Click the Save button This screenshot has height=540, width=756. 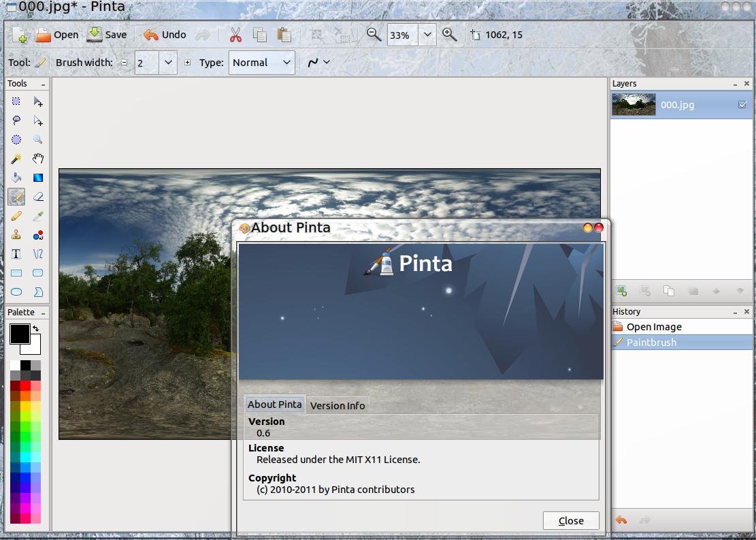tap(107, 35)
